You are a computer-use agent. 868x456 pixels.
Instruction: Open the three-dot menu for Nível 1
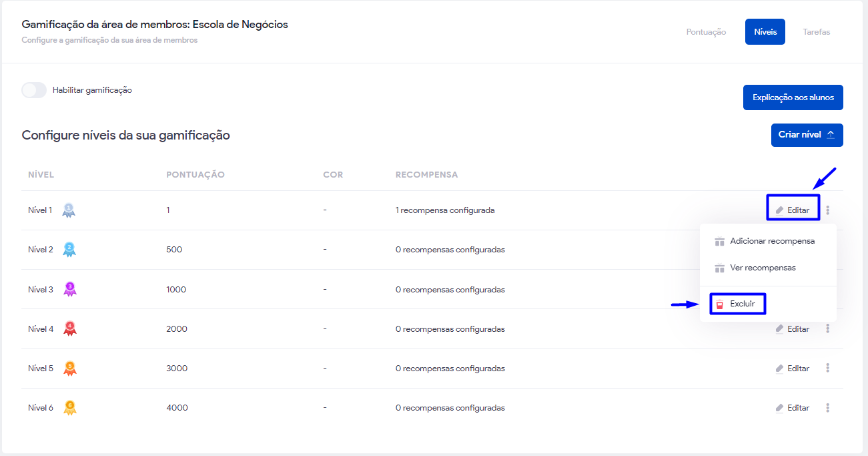click(828, 210)
